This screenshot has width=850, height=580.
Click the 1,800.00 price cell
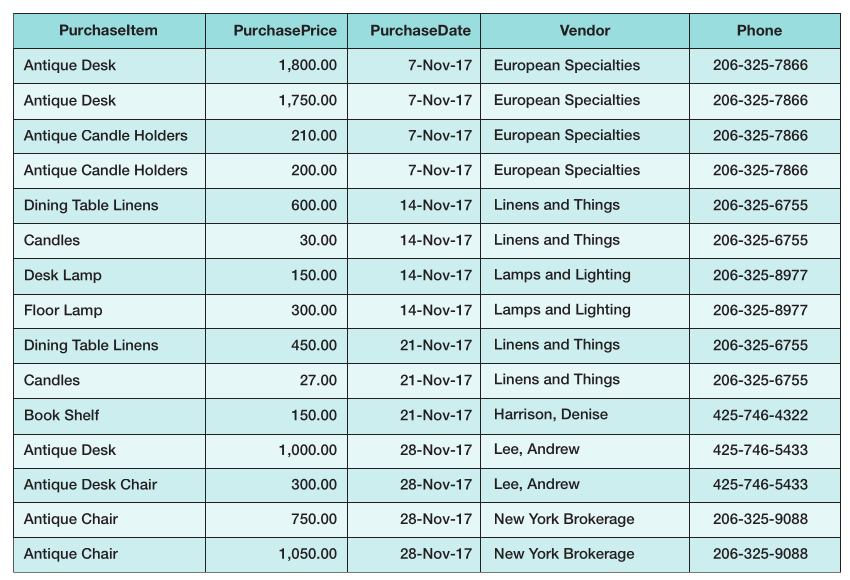coord(307,66)
